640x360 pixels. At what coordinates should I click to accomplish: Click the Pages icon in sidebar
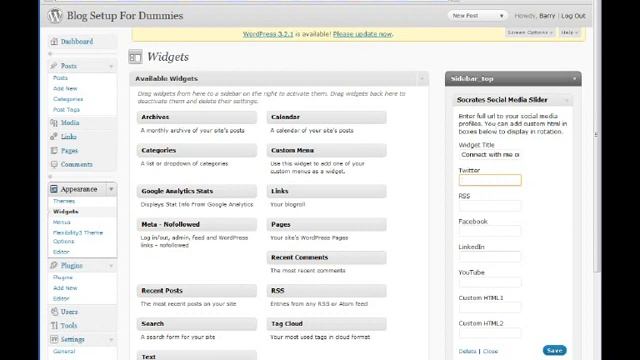click(x=54, y=151)
